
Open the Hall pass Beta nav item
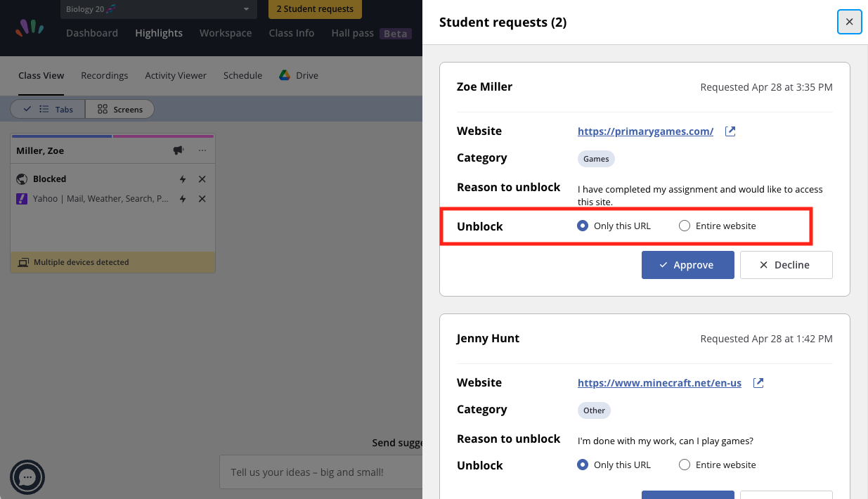click(372, 33)
